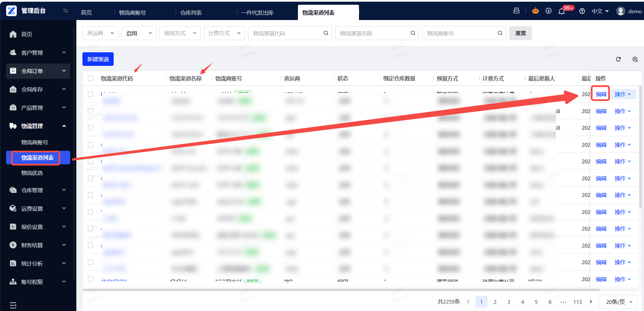Click the 绑定仓库数量 column header
This screenshot has width=644, height=311.
point(399,78)
